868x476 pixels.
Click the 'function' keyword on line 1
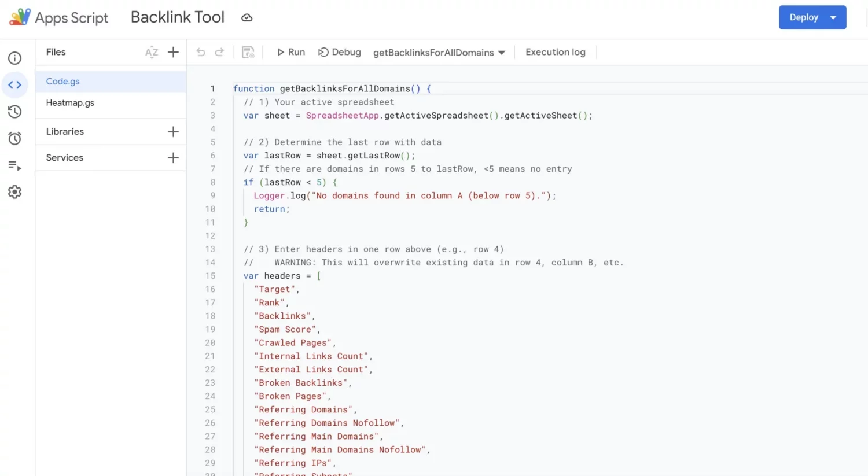(253, 89)
